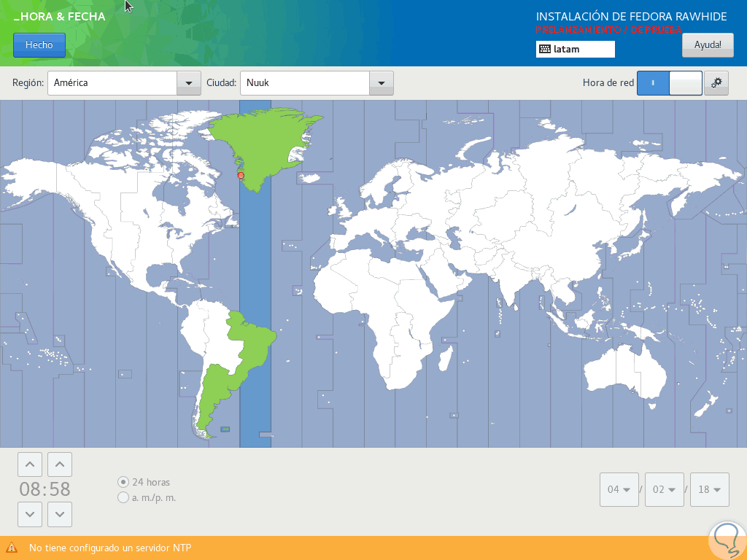This screenshot has height=560, width=747.
Task: Click the NTP warning triangle icon
Action: (x=12, y=548)
